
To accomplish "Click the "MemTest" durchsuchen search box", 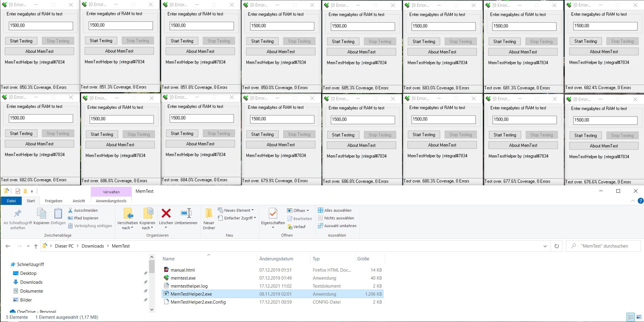I will coord(603,246).
